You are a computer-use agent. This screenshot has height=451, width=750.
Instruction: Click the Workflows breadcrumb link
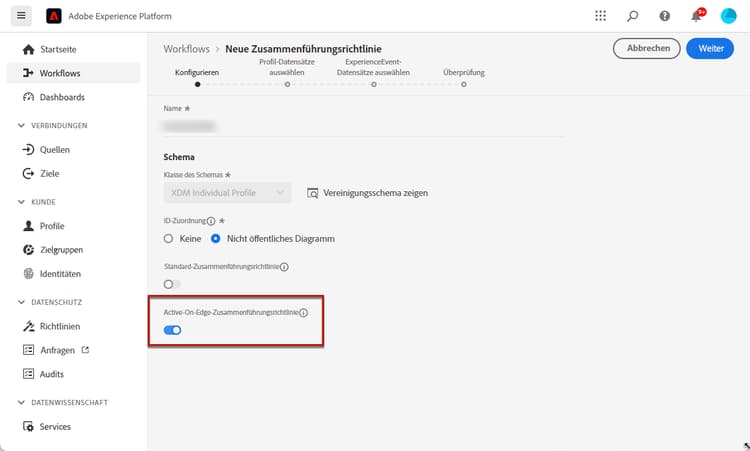tap(187, 49)
